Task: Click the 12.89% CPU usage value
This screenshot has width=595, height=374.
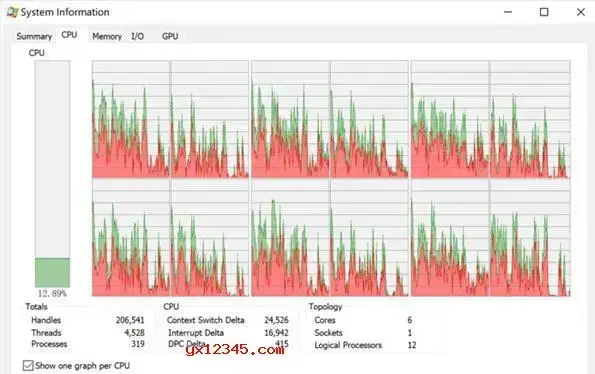Action: pyautogui.click(x=52, y=293)
